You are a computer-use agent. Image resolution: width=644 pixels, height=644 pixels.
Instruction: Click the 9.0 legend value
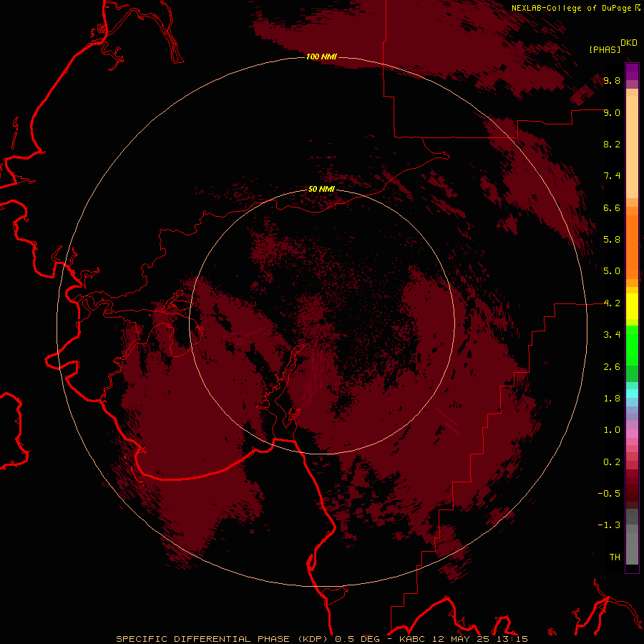tap(612, 112)
